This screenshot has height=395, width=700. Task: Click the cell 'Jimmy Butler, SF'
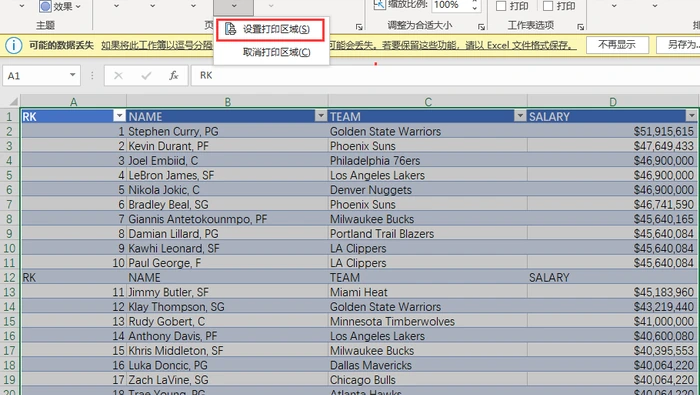pyautogui.click(x=227, y=292)
